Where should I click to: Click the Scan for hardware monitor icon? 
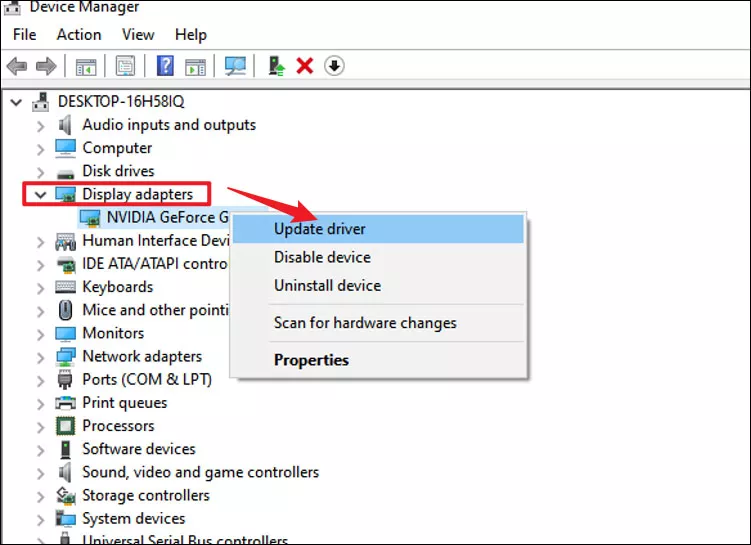pos(235,66)
